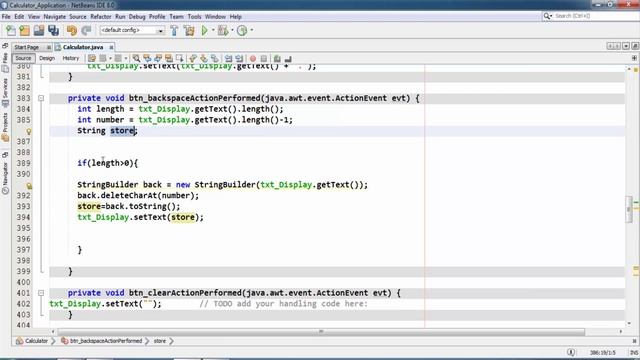This screenshot has width=640, height=360.
Task: Click the New File toolbar icon
Action: click(11, 31)
